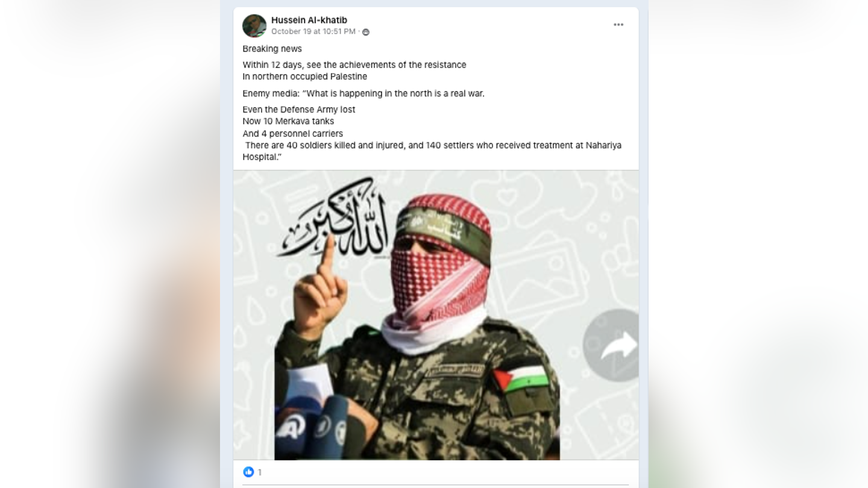
Task: Click the circular share arrow on image
Action: pyautogui.click(x=611, y=345)
